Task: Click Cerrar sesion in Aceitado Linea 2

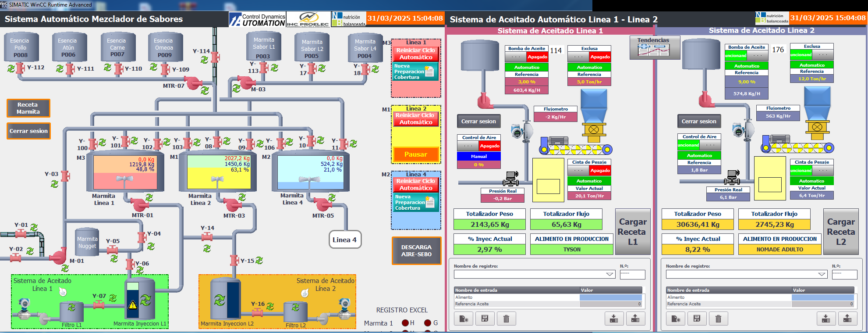Action: point(699,122)
